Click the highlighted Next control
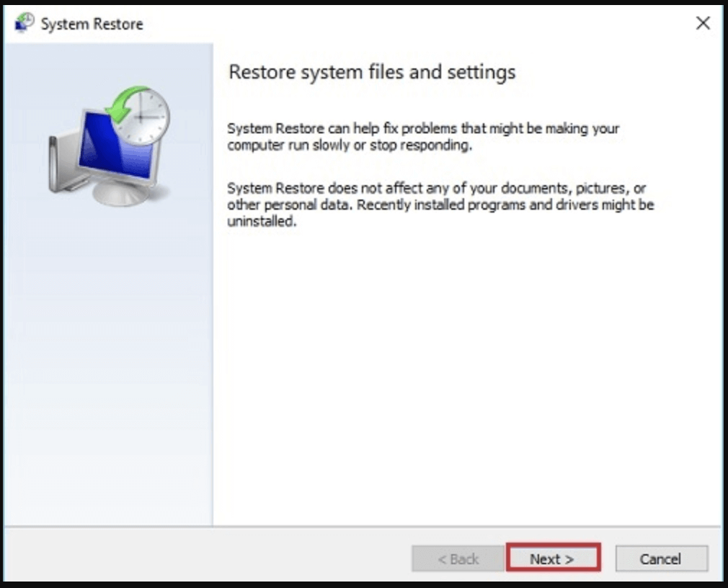 pyautogui.click(x=552, y=558)
